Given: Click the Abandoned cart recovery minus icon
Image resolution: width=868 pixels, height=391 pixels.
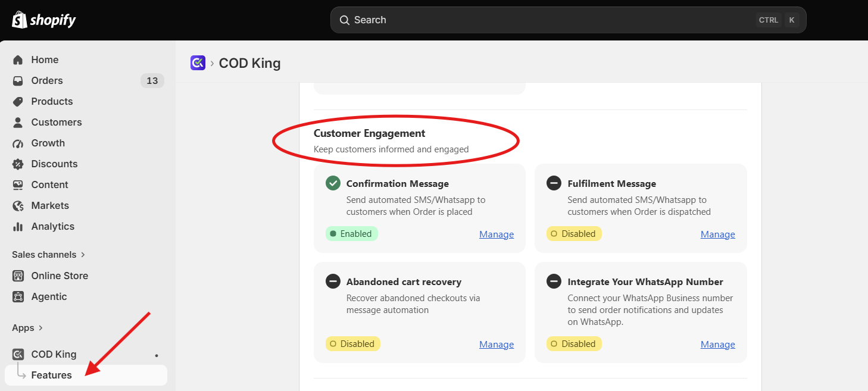Looking at the screenshot, I should coord(333,281).
